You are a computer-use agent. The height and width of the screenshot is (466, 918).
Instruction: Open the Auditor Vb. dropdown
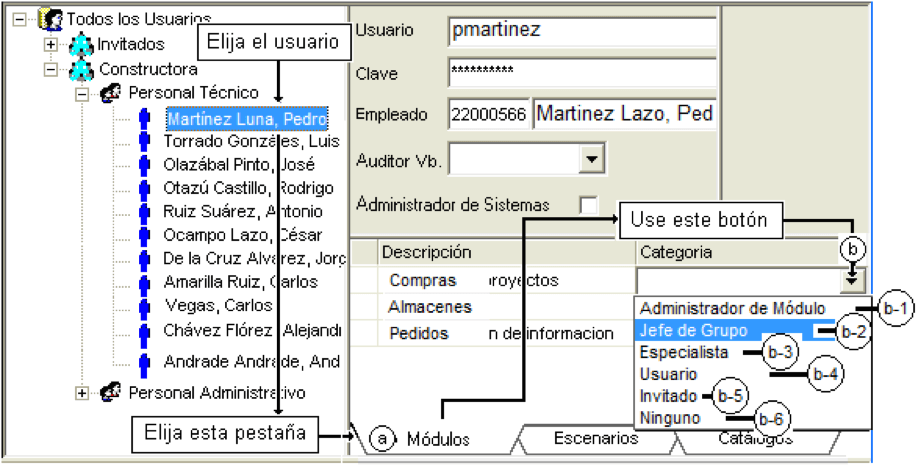591,159
